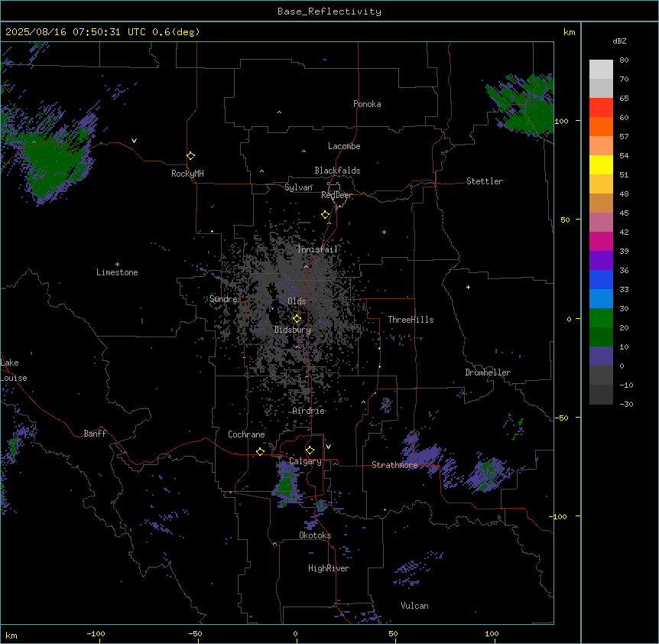
Task: Select the yellow diamond marker south of RedDeer
Action: pos(326,215)
